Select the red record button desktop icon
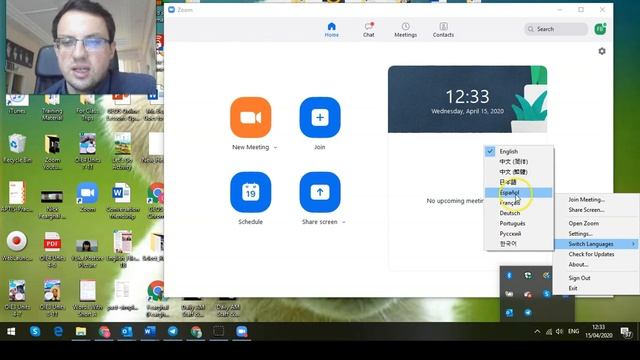 [x=17, y=246]
